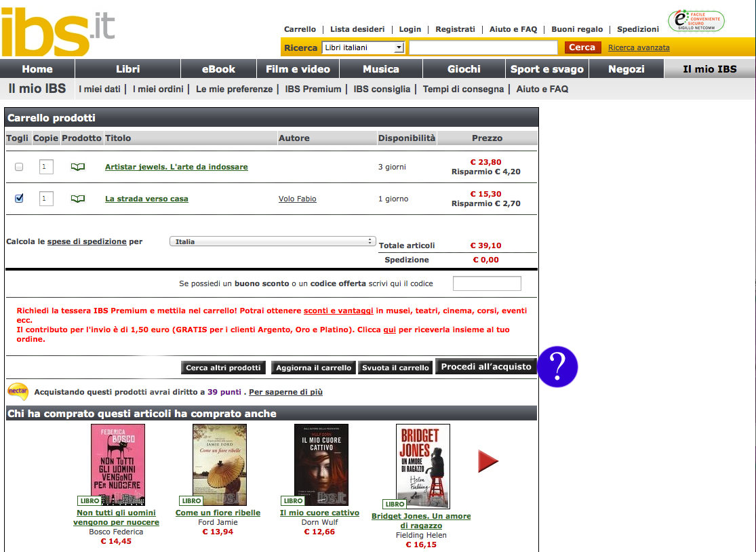The image size is (756, 552).
Task: Click Procedi all'acquisto button
Action: click(486, 366)
